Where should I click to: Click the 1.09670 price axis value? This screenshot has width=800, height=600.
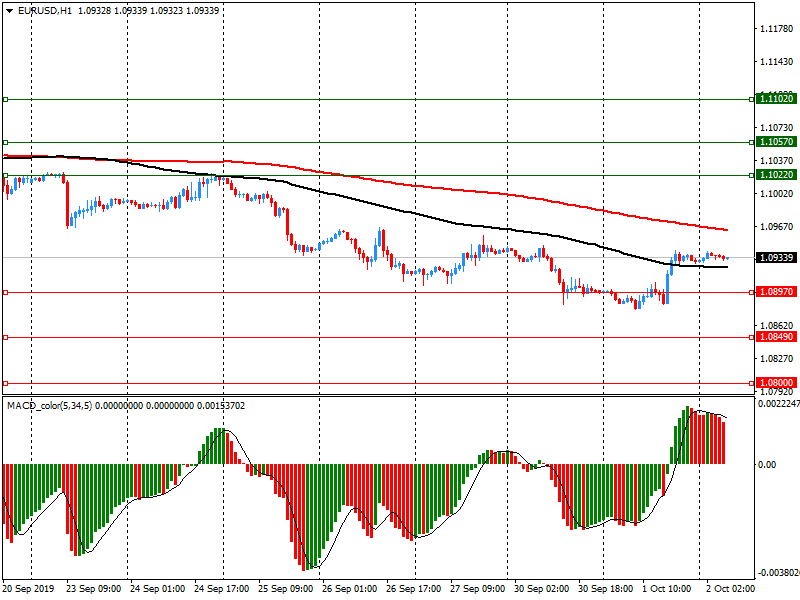777,227
